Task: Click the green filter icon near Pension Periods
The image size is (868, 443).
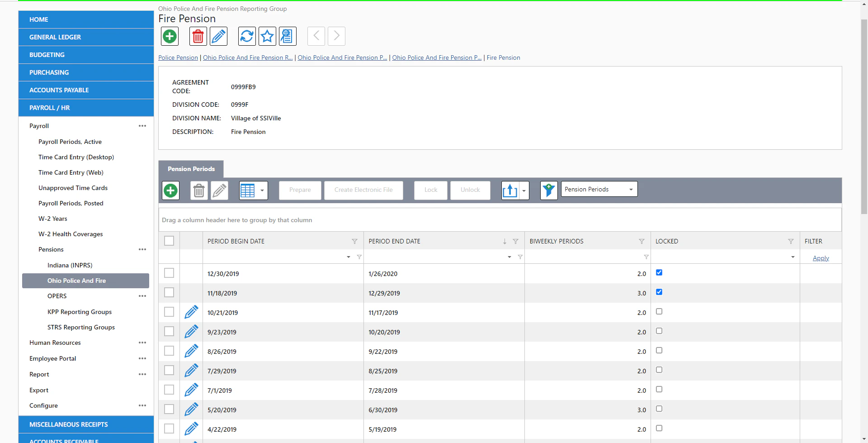Action: [548, 191]
